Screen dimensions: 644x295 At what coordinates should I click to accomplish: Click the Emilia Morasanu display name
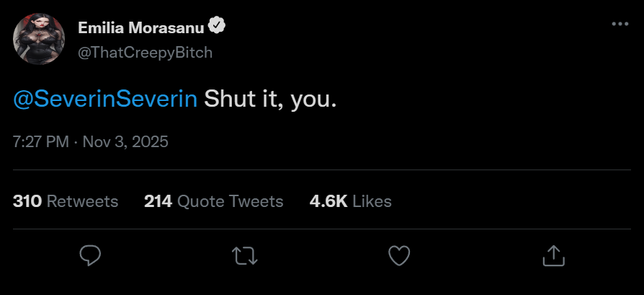[140, 27]
